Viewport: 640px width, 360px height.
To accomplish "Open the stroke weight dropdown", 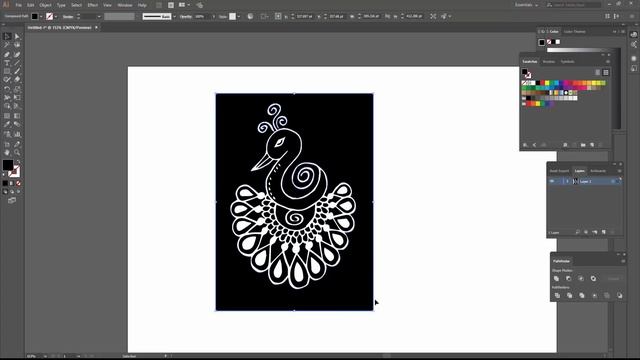I will point(99,17).
